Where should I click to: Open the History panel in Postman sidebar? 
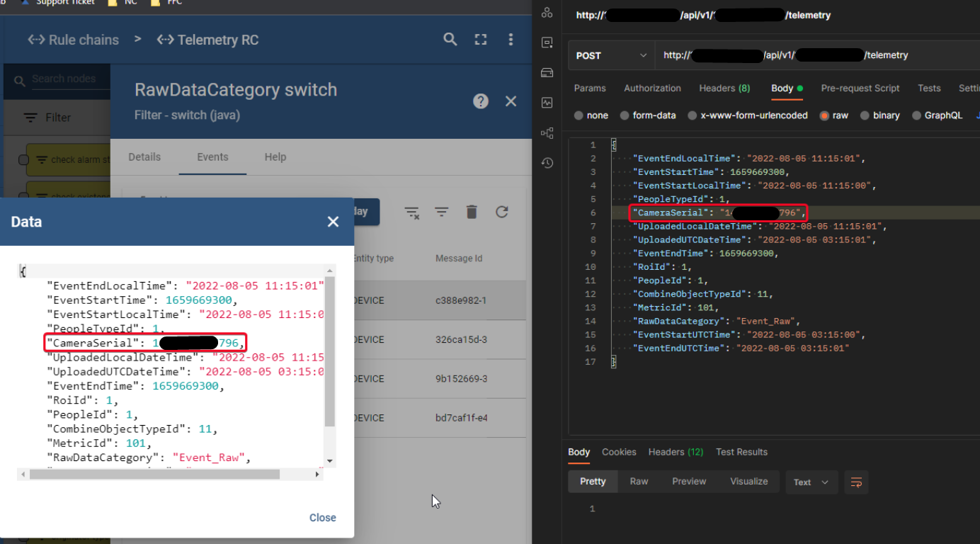point(547,163)
